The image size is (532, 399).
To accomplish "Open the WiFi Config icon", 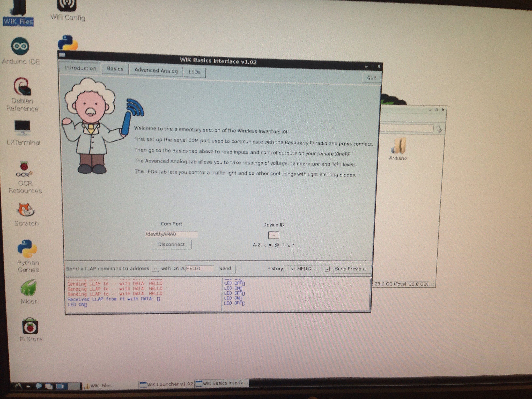I will tap(67, 6).
